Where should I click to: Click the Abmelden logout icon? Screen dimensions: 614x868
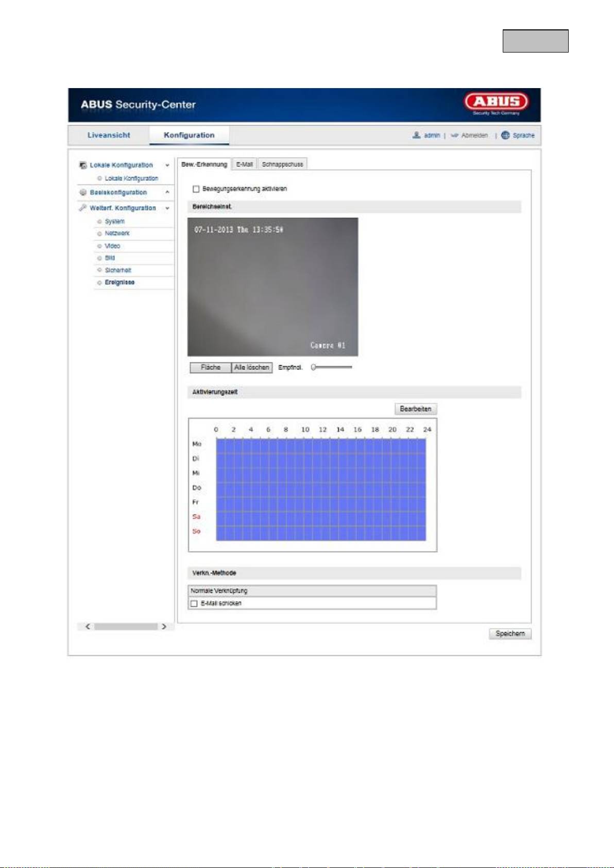454,135
